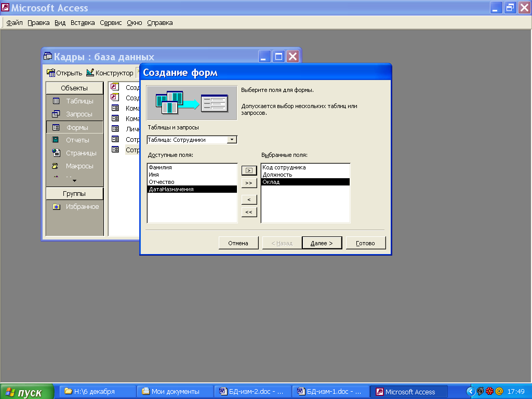Click the taskbar clock showing 17:49
The image size is (532, 399).
click(x=516, y=392)
